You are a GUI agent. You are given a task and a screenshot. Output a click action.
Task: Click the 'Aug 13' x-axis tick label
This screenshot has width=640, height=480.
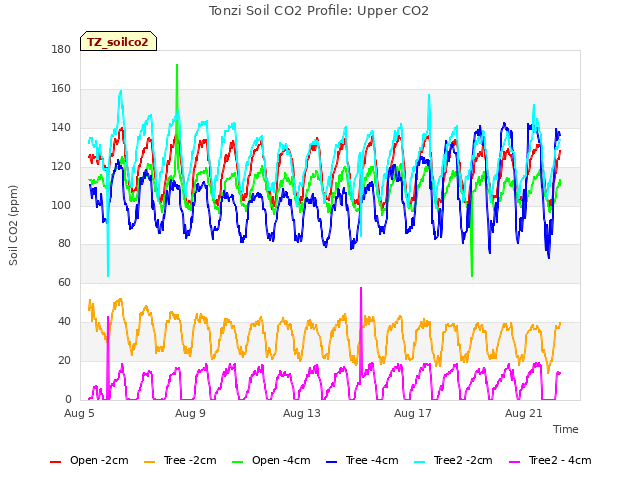(302, 413)
